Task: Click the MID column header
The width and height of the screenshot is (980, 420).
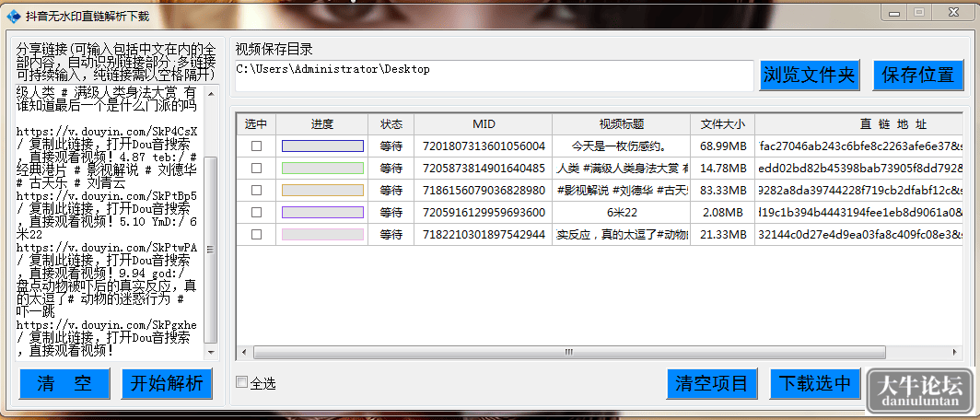Action: [x=484, y=124]
